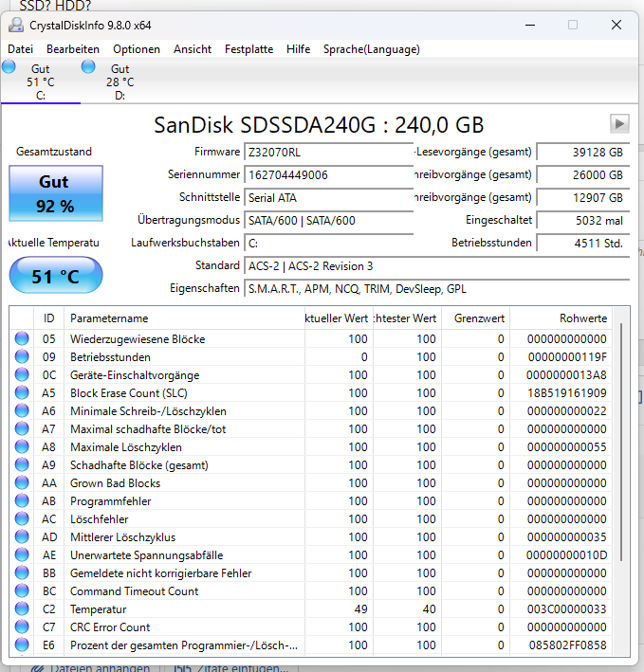
Task: Switch to the D: drive tab at 28 °C
Action: pos(120,82)
